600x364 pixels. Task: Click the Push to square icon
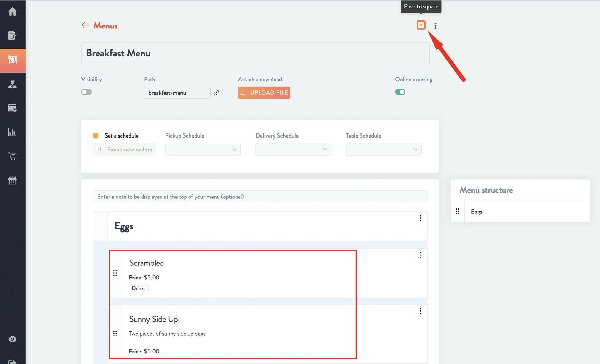(421, 25)
